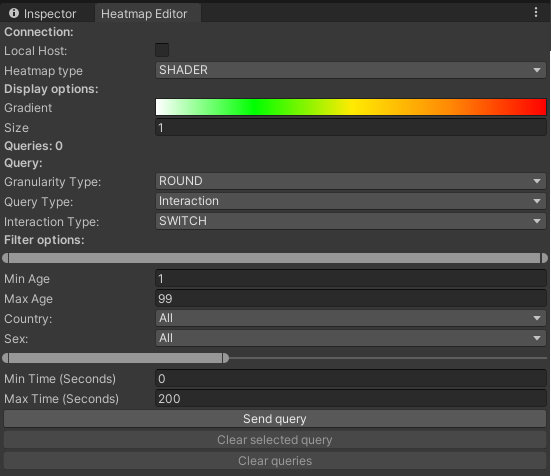Click the Clear queries button
Image resolution: width=551 pixels, height=476 pixels.
tap(275, 461)
